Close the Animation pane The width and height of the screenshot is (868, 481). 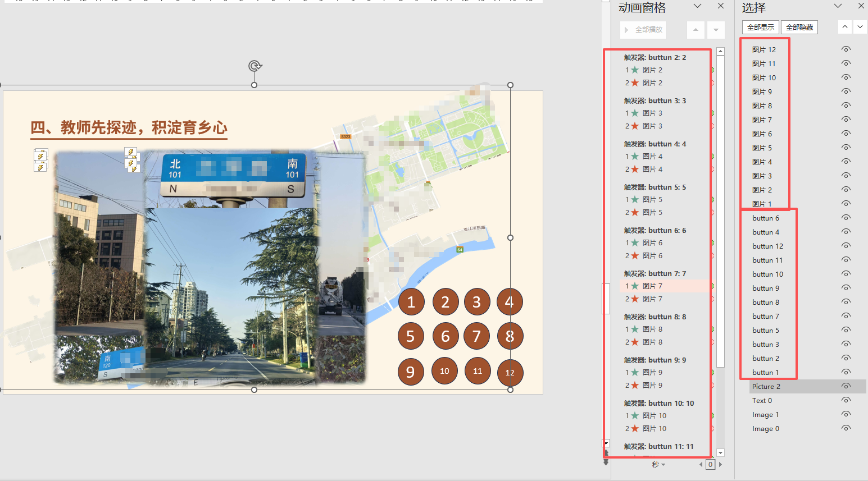tap(721, 6)
